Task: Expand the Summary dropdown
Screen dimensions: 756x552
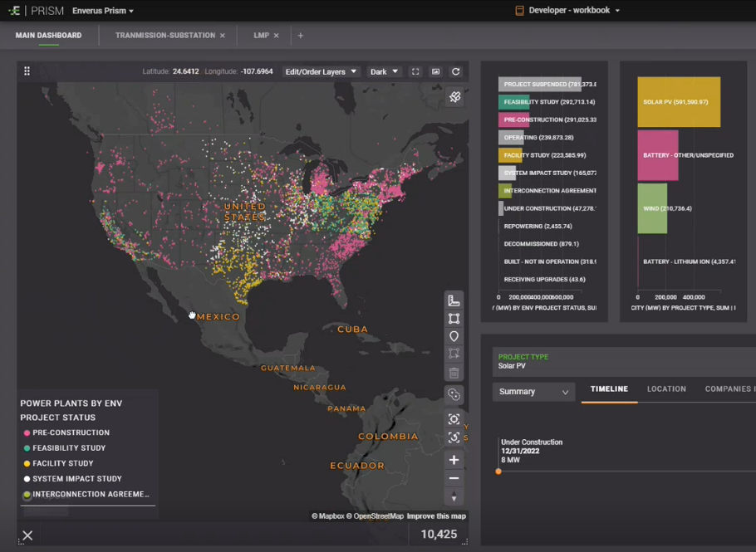Action: [x=533, y=392]
